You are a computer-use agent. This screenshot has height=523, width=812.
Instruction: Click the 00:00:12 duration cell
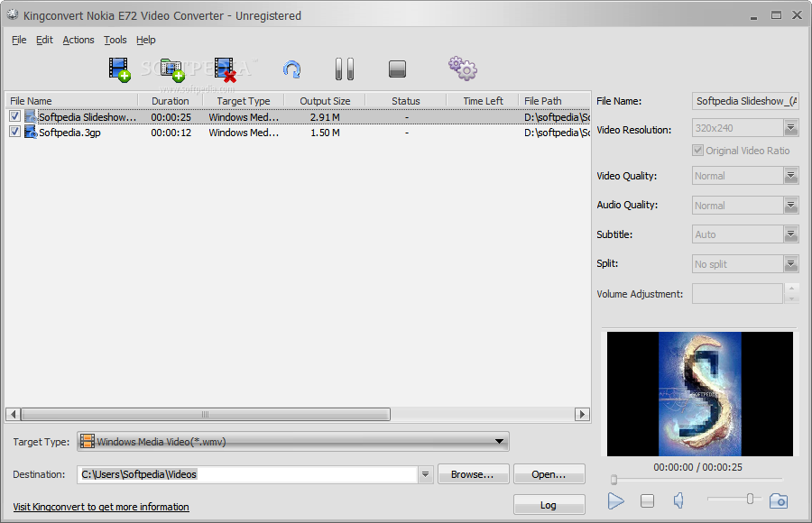tap(171, 133)
